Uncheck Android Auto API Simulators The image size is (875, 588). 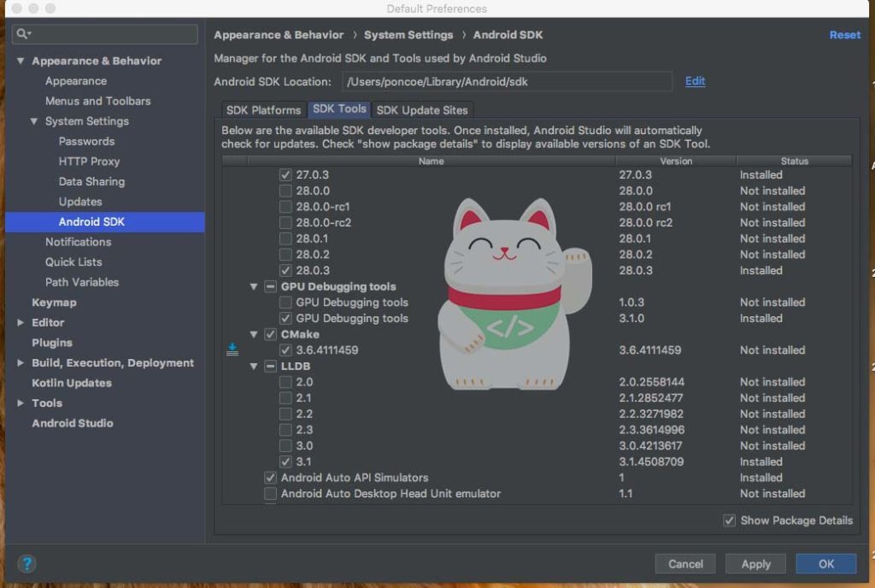tap(271, 478)
